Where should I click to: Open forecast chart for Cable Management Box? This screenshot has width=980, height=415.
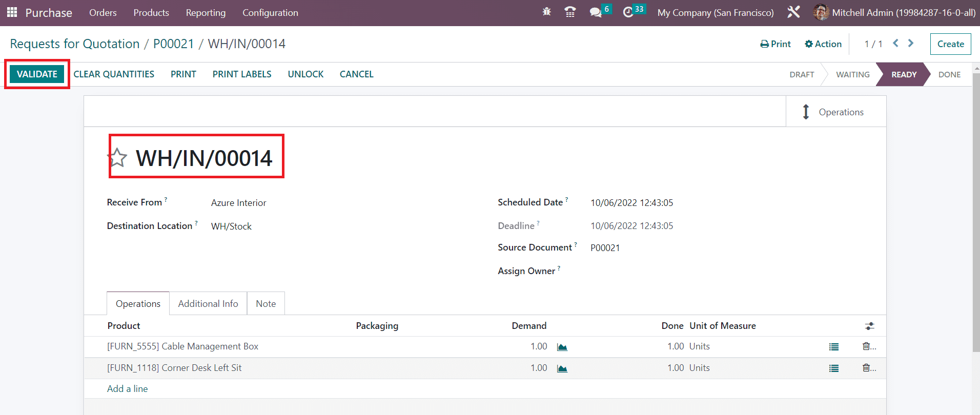pyautogui.click(x=562, y=347)
